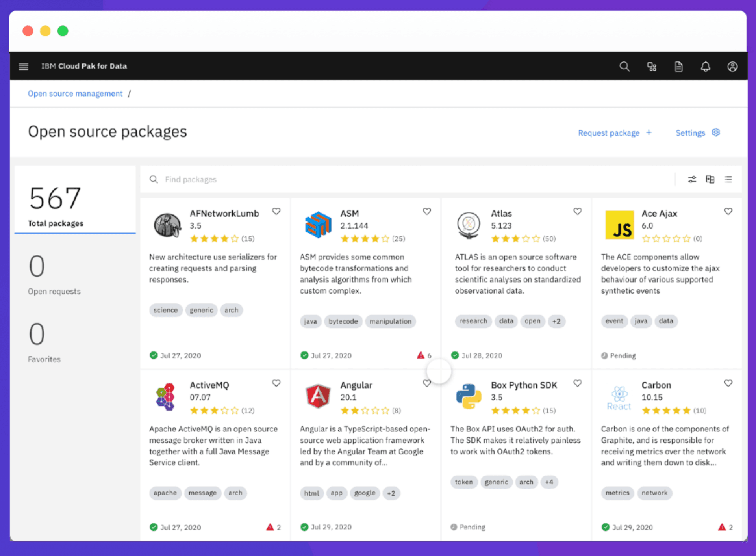Expand the +2 tags on the Angular card
This screenshot has width=756, height=556.
[391, 493]
